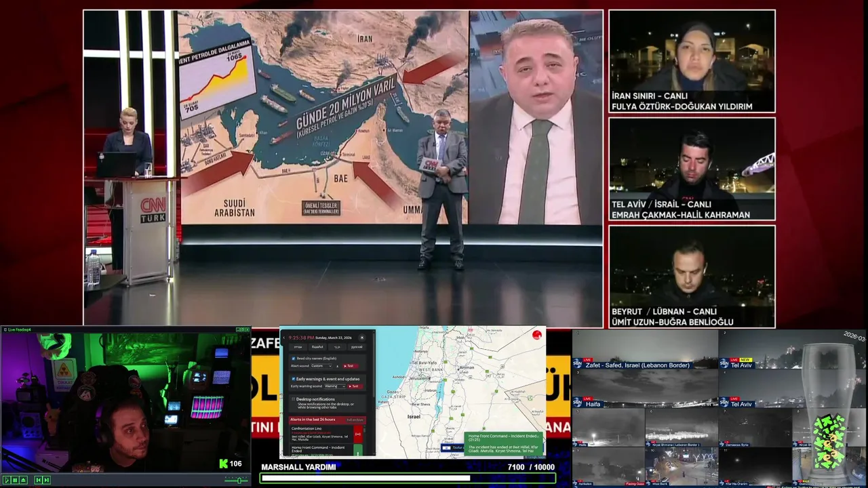Click SGN logo on Zafet feed

tap(577, 363)
